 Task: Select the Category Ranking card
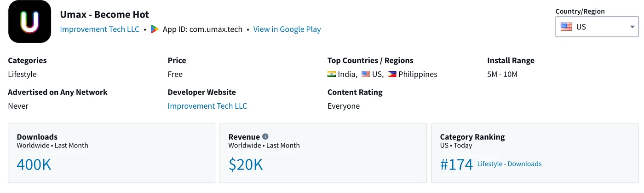[535, 153]
